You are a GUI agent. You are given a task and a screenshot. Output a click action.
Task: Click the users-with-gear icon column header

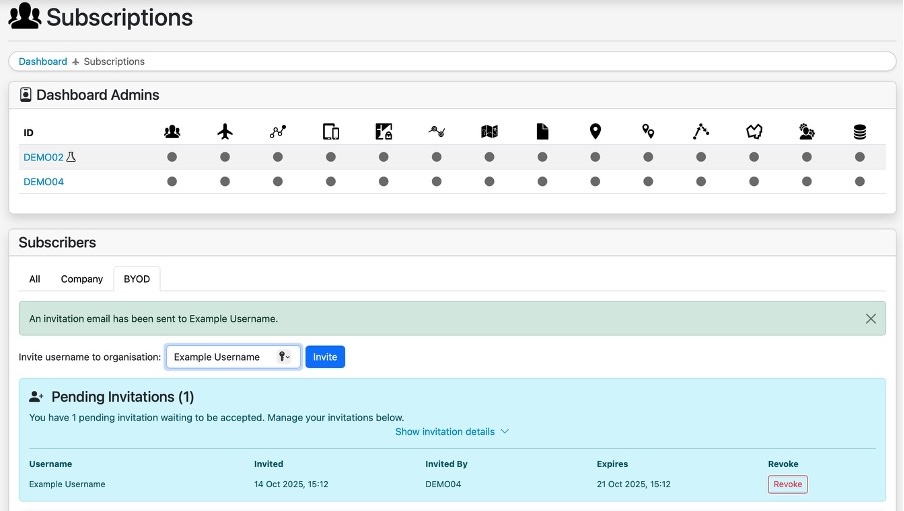[806, 132]
